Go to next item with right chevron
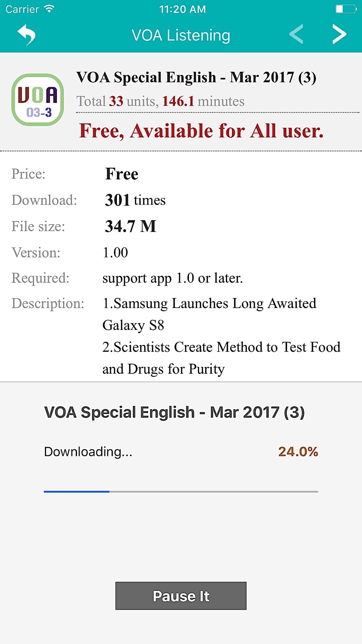The image size is (362, 644). pos(339,34)
